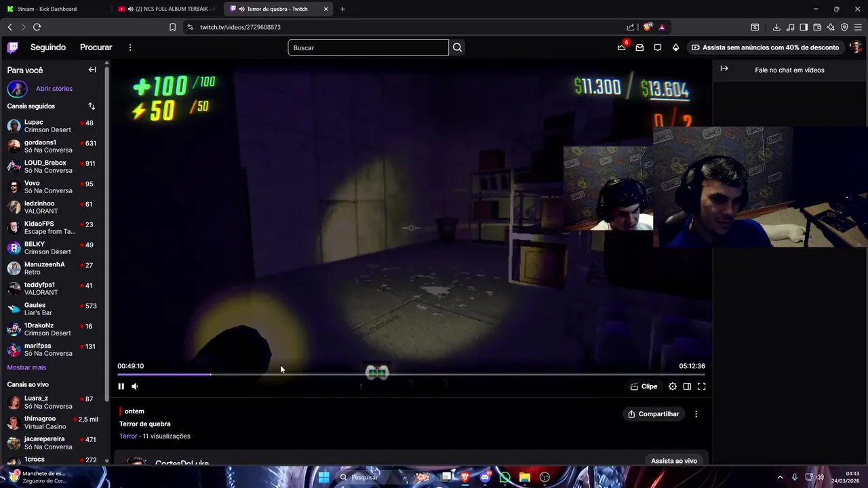Toggle fullscreen mode

click(702, 386)
